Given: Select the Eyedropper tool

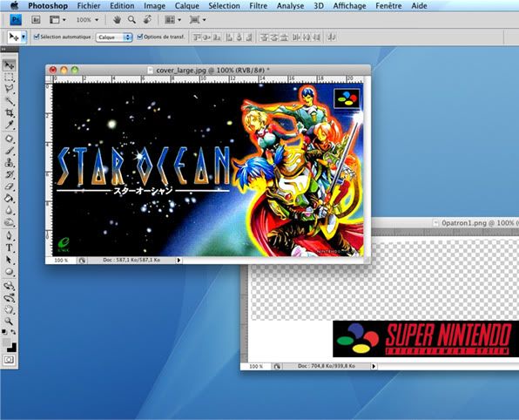Looking at the screenshot, I should click(x=9, y=125).
